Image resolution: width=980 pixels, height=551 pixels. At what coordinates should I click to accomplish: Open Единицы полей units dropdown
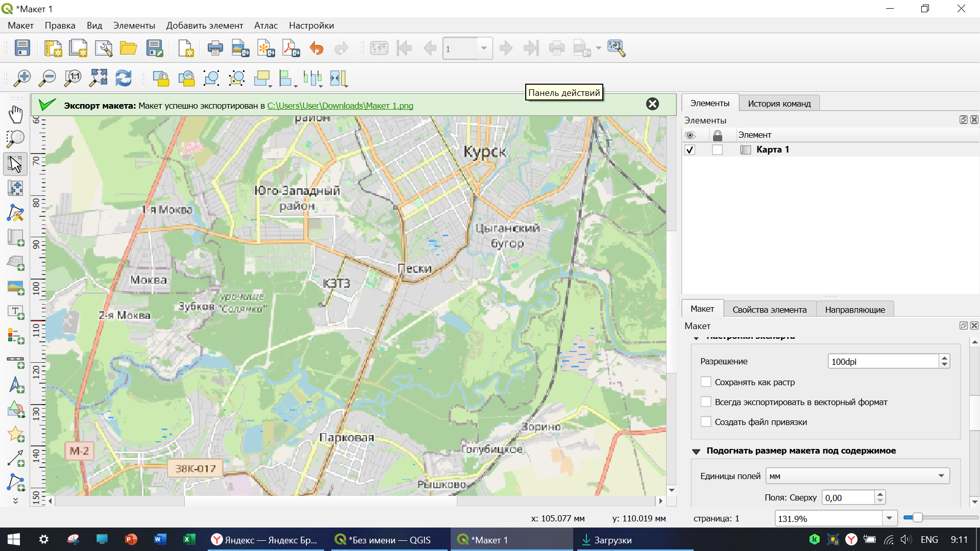click(857, 476)
